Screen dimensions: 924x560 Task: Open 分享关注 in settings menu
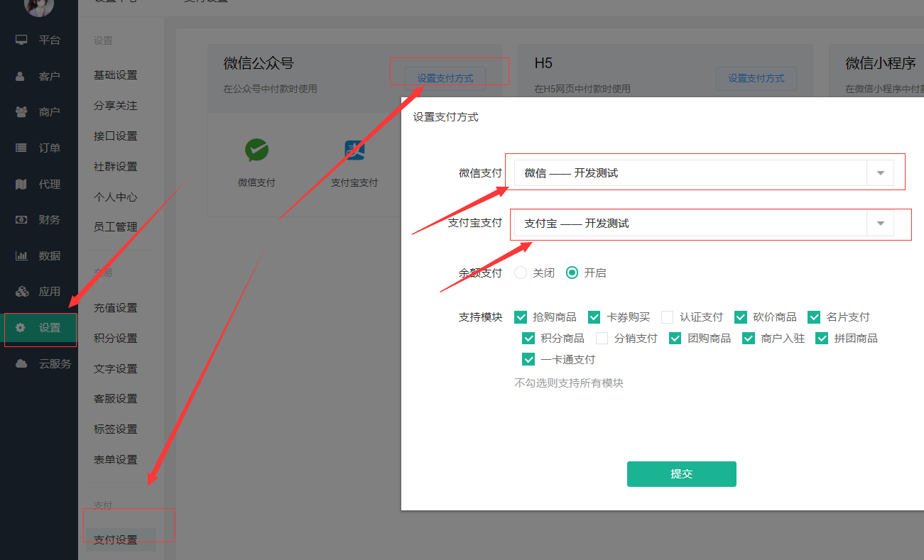tap(116, 105)
